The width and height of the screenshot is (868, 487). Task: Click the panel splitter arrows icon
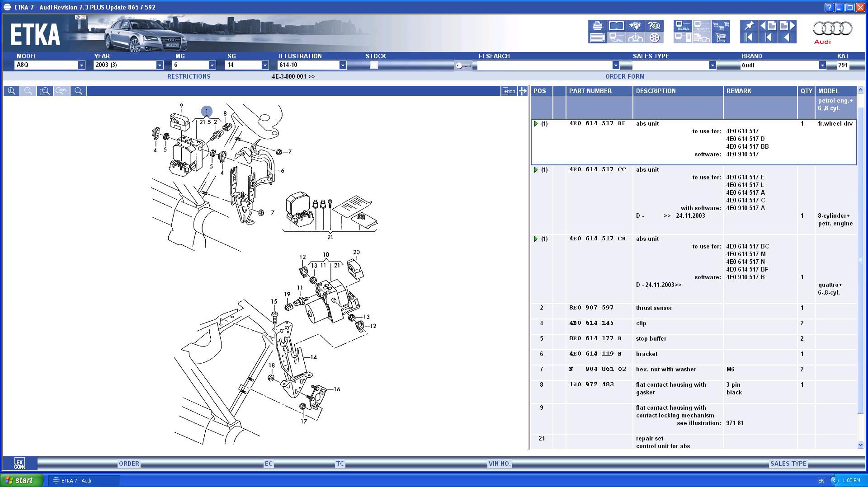pyautogui.click(x=523, y=91)
